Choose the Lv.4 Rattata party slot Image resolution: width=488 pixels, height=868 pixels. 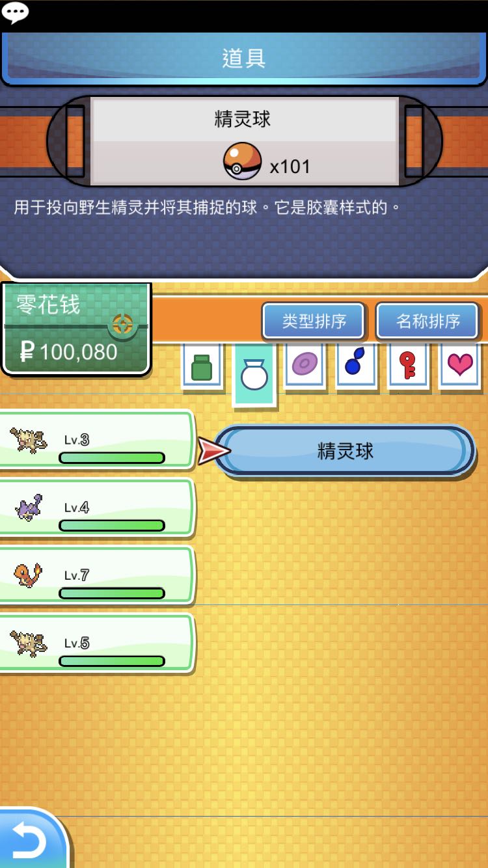coord(96,508)
